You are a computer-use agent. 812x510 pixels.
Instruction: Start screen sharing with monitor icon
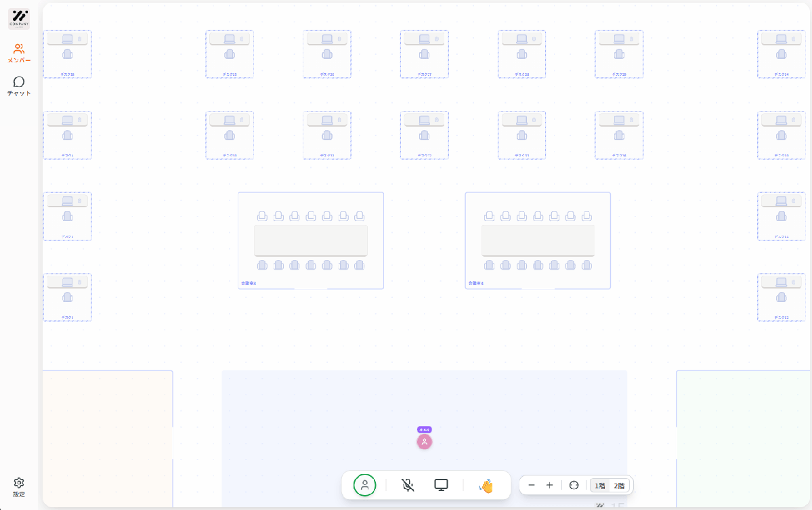pyautogui.click(x=441, y=485)
